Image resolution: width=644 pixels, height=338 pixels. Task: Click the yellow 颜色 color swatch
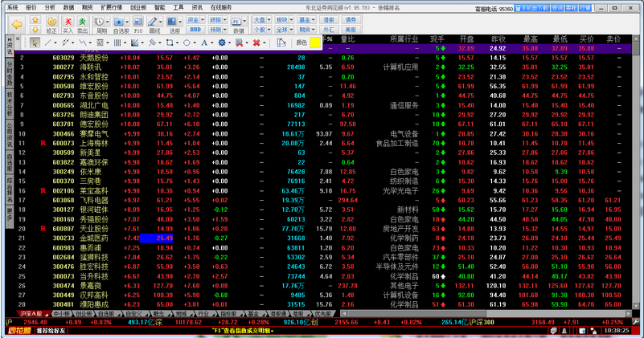pos(315,43)
